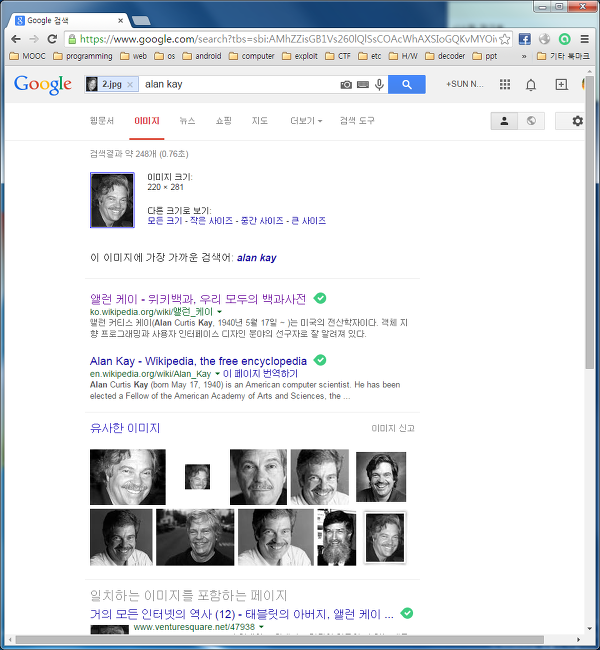The width and height of the screenshot is (600, 650).
Task: Expand the venturesquare.net result arrow
Action: [261, 627]
